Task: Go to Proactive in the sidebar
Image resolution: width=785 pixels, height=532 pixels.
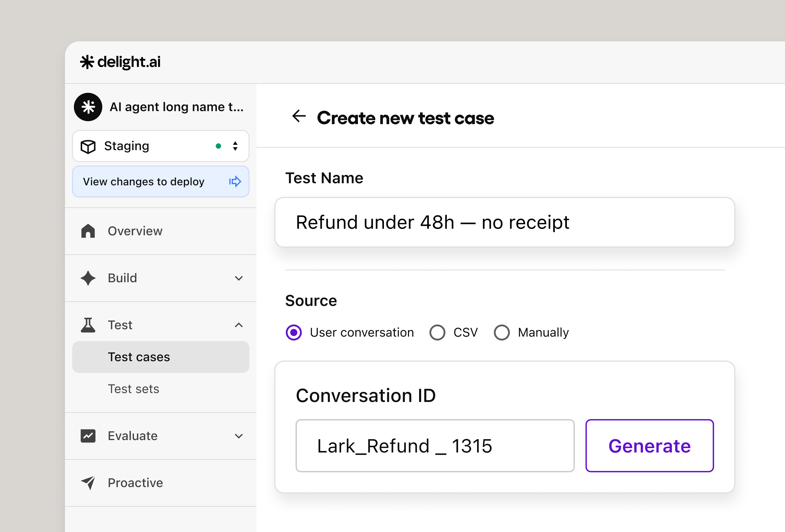Action: tap(161, 483)
